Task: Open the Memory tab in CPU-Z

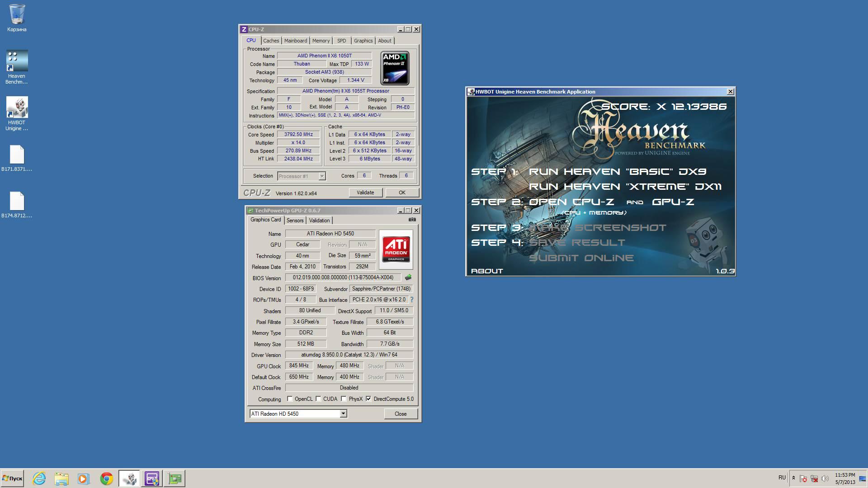Action: 321,41
